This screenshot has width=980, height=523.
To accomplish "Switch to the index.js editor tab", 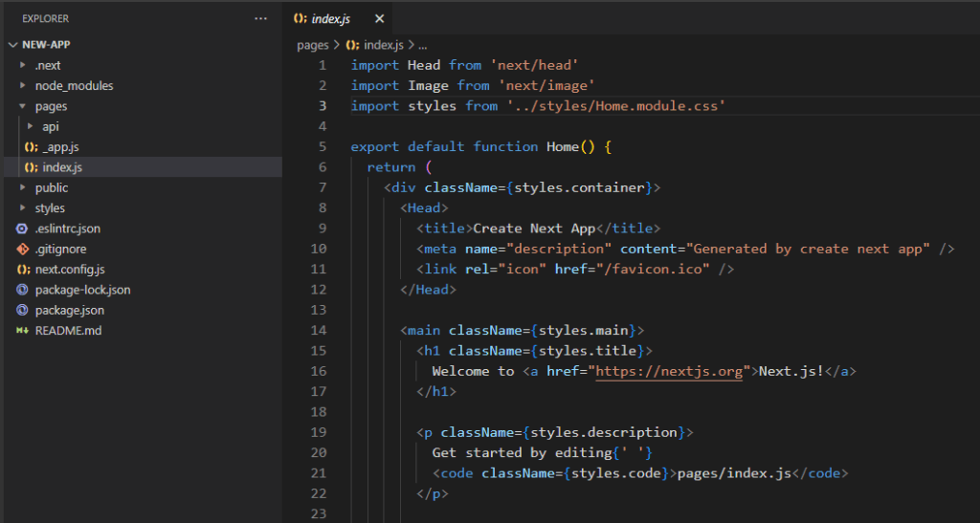I will pos(331,18).
